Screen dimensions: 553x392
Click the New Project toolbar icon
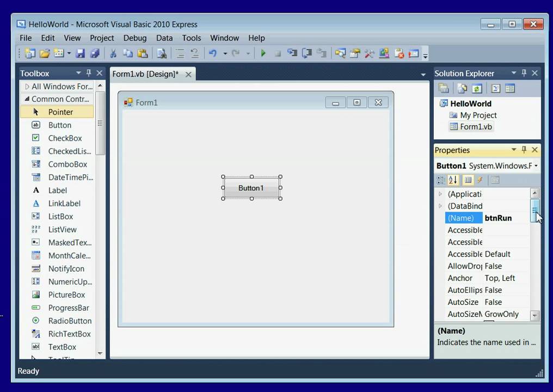(x=30, y=53)
